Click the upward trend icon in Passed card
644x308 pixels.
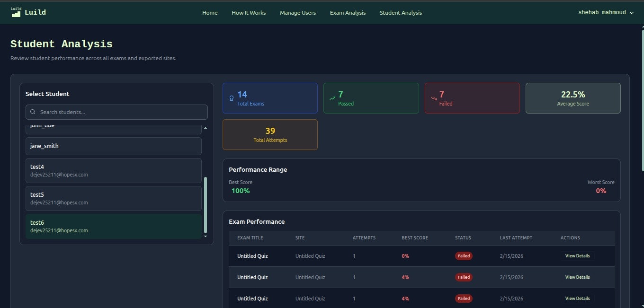tap(332, 98)
